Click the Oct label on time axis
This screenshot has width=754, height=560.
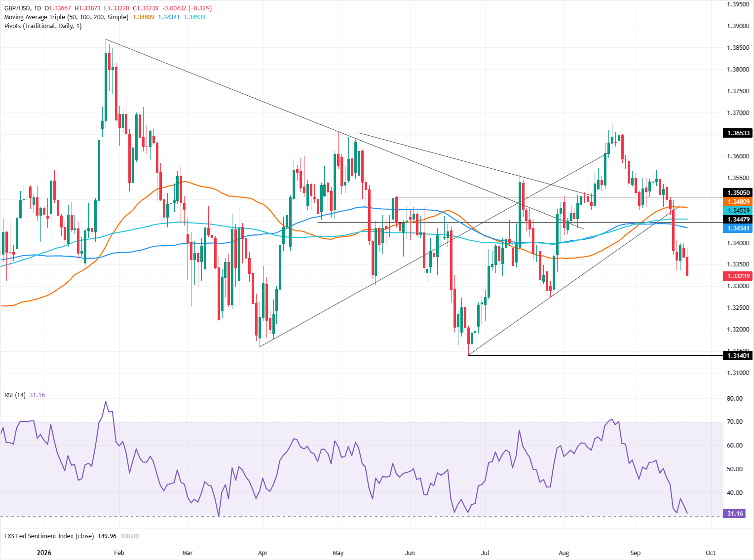click(x=711, y=553)
